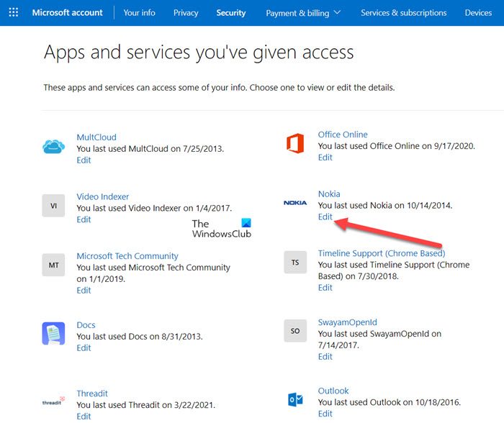Image resolution: width=504 pixels, height=423 pixels.
Task: Open Services & subscriptions menu item
Action: [x=403, y=13]
